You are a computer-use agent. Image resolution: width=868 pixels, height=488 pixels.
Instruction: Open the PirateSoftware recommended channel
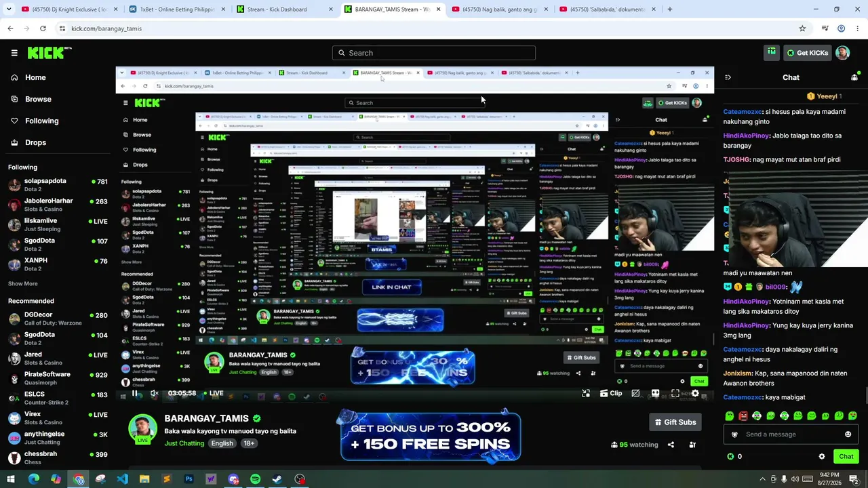pyautogui.click(x=58, y=378)
